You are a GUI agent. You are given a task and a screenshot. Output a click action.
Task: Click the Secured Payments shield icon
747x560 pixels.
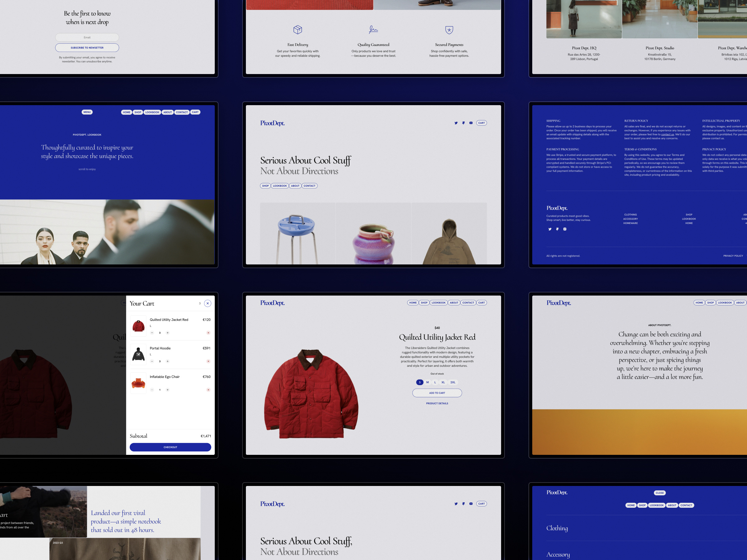coord(449,30)
